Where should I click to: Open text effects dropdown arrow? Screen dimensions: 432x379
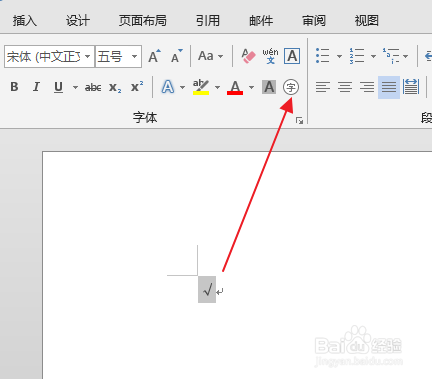(182, 87)
